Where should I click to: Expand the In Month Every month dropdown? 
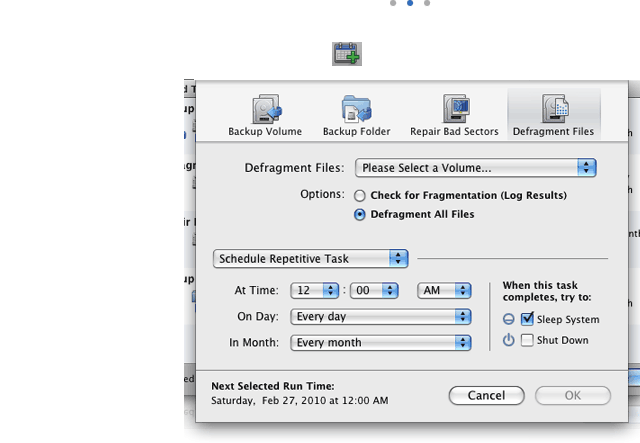(x=380, y=342)
